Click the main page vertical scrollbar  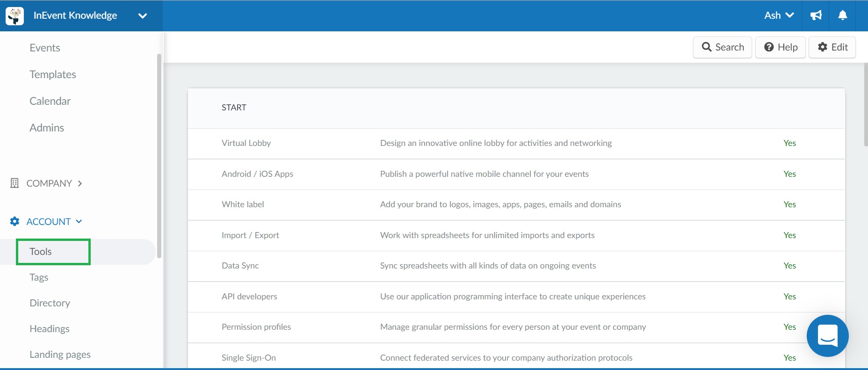(x=866, y=105)
